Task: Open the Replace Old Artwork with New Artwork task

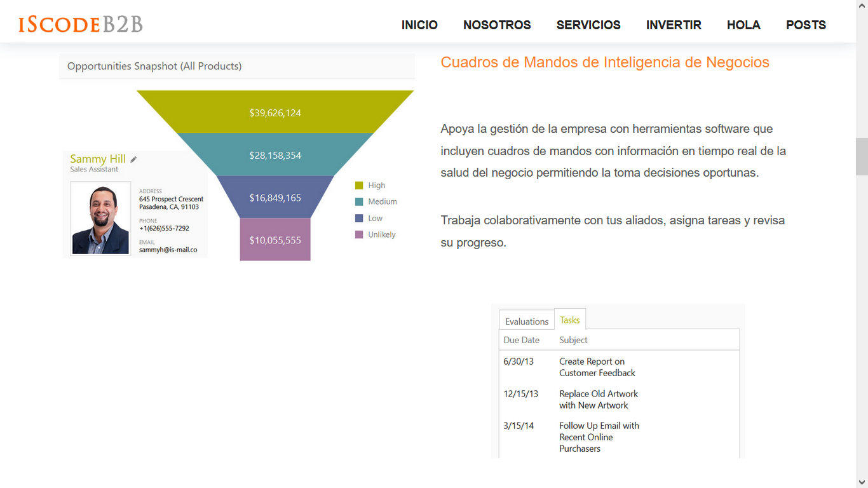Action: [x=599, y=400]
